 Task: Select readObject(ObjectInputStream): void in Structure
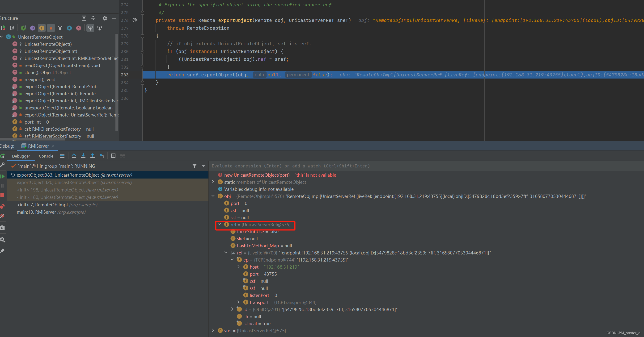coord(62,66)
